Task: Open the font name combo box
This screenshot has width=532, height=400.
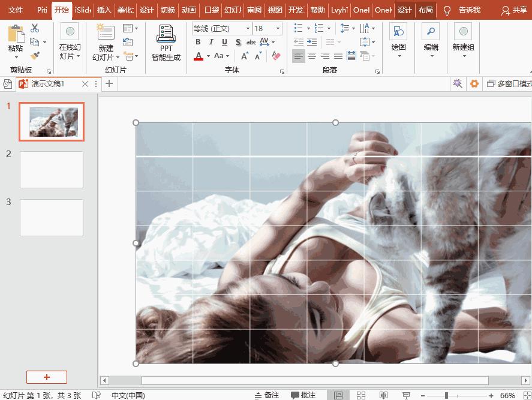Action: (221, 29)
